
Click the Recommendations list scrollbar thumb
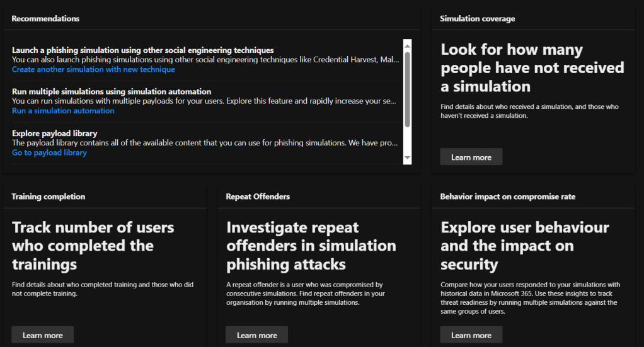coord(407,88)
